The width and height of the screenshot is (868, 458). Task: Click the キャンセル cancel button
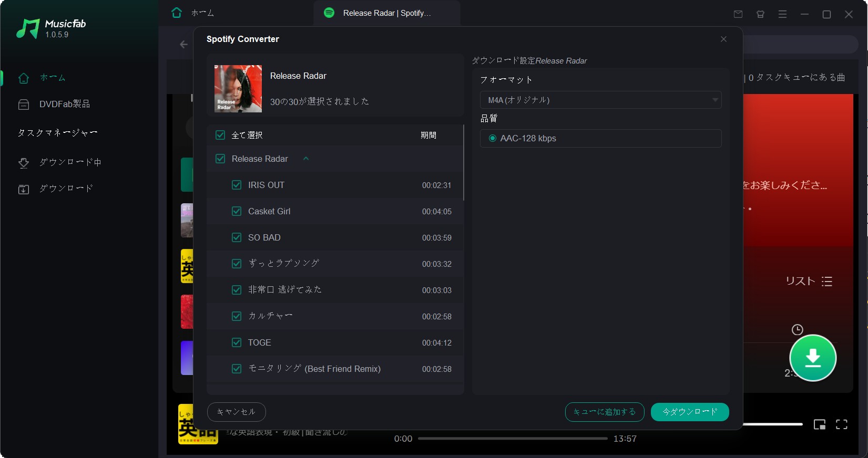coord(236,412)
